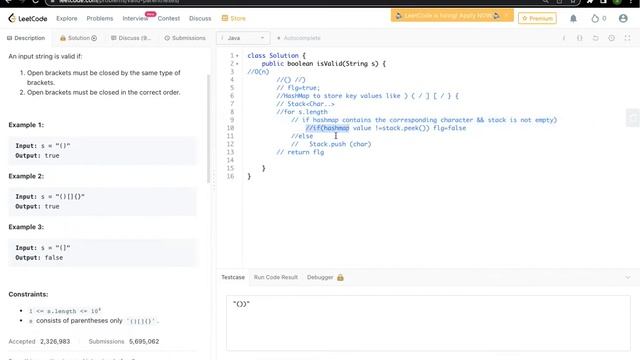Open Discuss in top navigation

200,18
